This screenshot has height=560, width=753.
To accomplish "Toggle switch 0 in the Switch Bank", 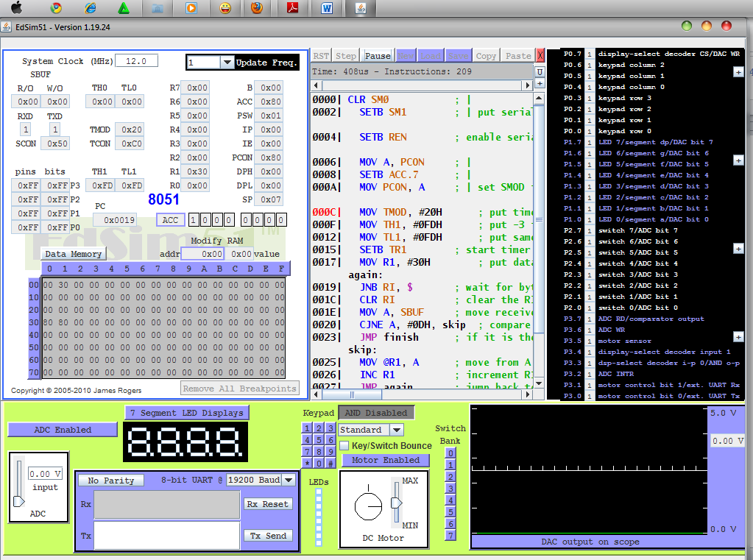I will (x=450, y=453).
